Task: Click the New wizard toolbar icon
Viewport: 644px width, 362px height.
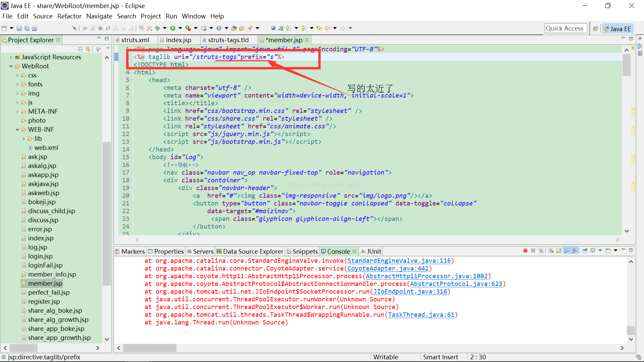Action: (4, 28)
